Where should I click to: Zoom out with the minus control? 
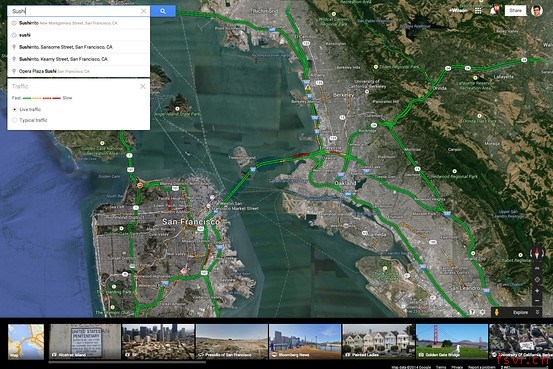(537, 301)
